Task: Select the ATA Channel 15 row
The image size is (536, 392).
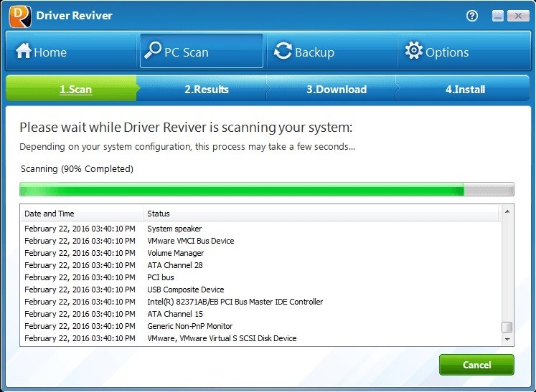Action: (x=260, y=314)
